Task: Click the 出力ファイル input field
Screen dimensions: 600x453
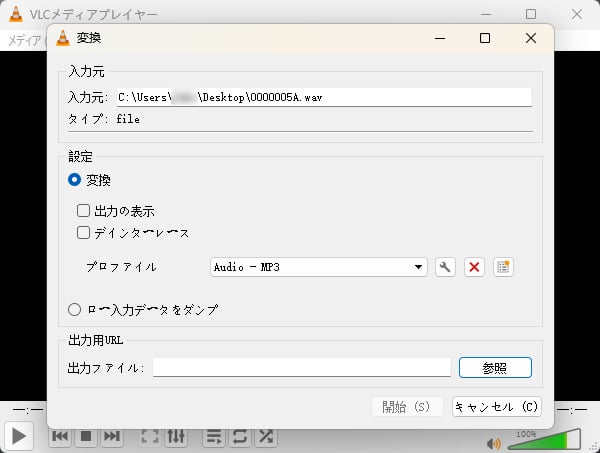Action: coord(302,368)
